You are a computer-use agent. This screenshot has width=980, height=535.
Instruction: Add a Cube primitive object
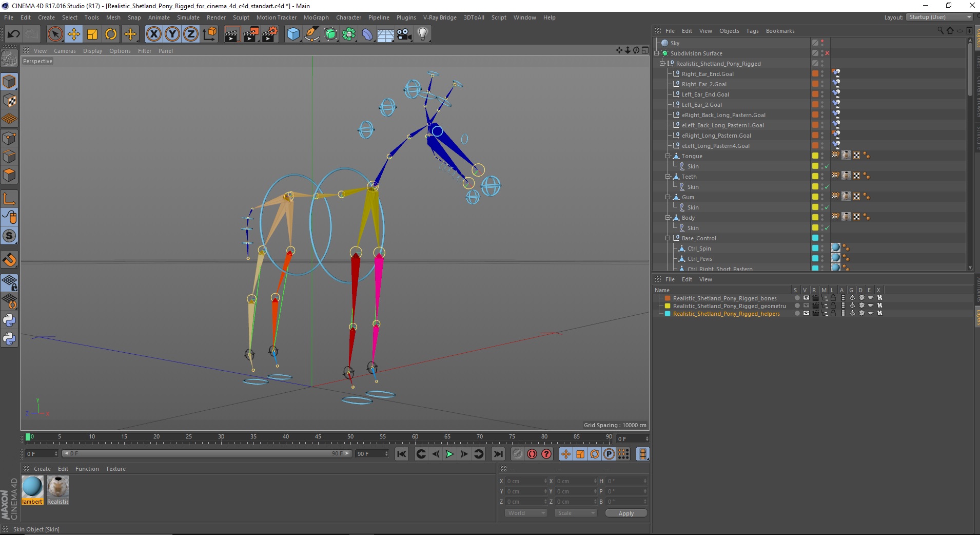click(x=293, y=34)
